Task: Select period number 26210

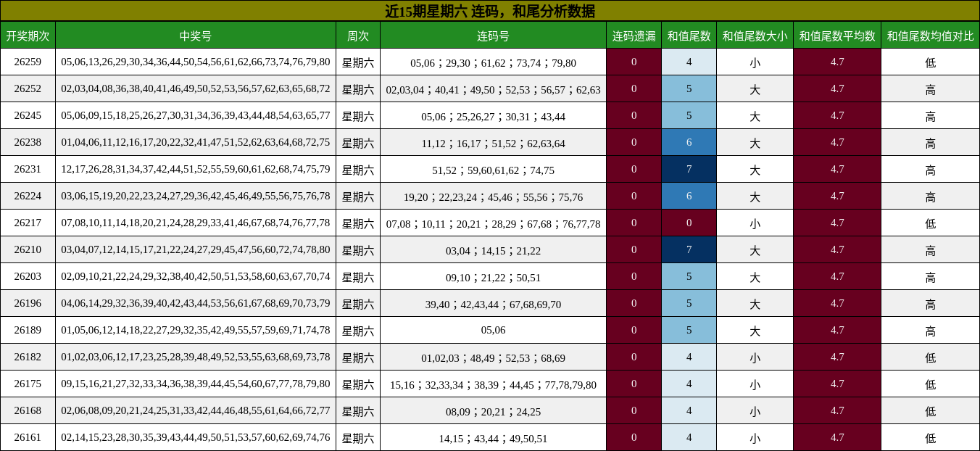Action: click(28, 249)
